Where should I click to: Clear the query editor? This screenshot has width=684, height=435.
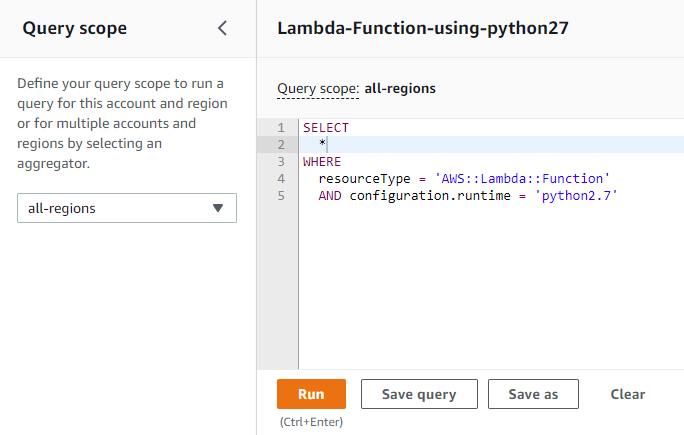627,394
